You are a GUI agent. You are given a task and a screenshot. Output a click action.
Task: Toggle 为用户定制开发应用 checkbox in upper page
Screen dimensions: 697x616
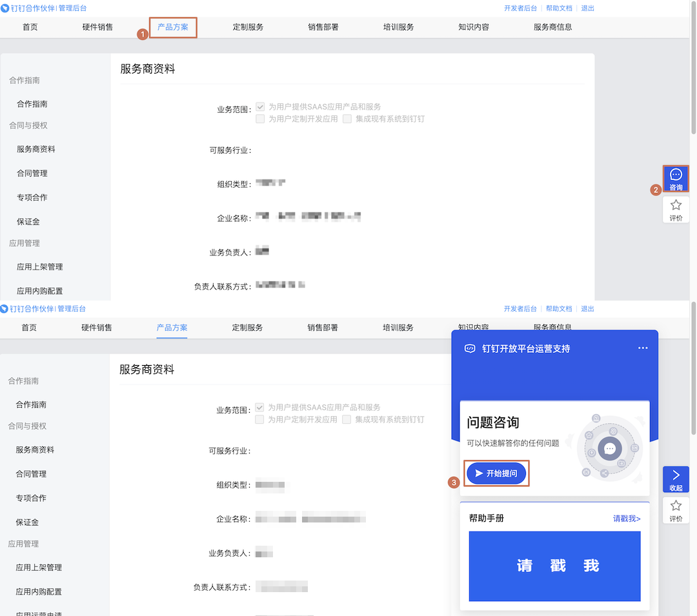(x=261, y=119)
